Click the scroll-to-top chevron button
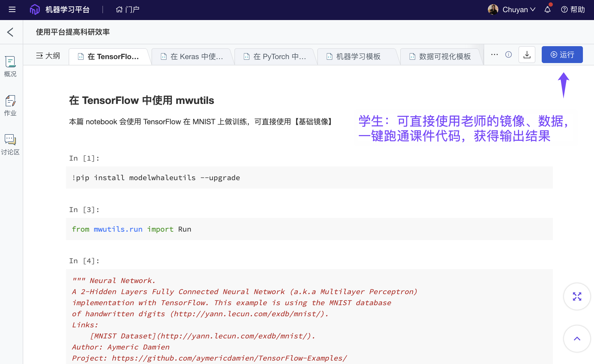Screen dimensions: 594x364 tap(577, 339)
